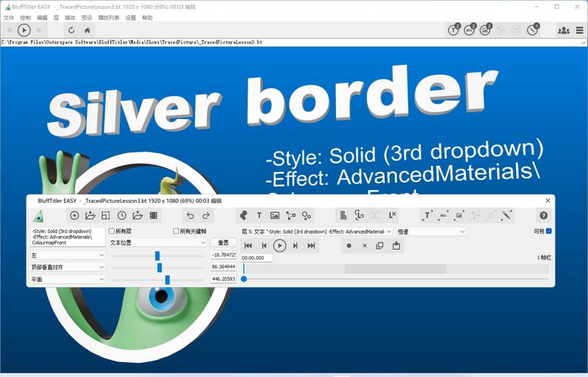The image size is (588, 377).
Task: Open the 文件 menu
Action: tap(8, 17)
